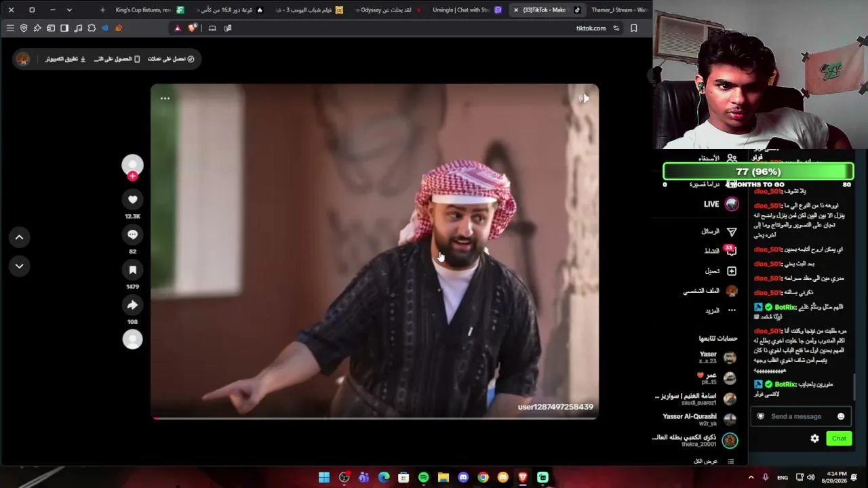
Task: Open chat settings with the gear icon
Action: point(814,439)
